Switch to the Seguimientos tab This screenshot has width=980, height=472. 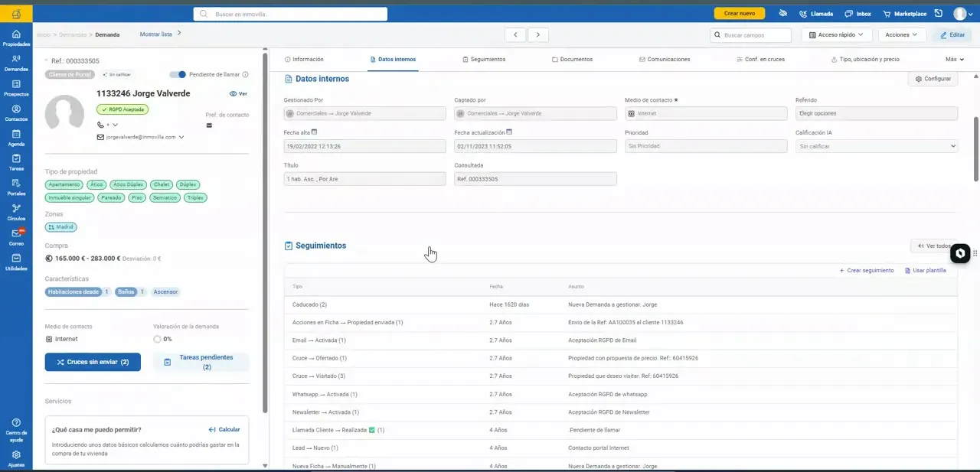(484, 59)
